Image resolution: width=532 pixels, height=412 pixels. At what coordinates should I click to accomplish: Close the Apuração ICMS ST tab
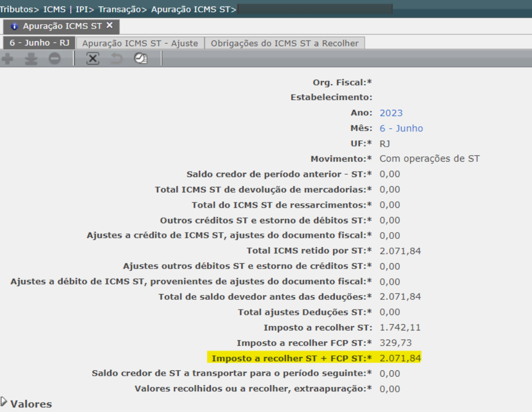(x=110, y=26)
